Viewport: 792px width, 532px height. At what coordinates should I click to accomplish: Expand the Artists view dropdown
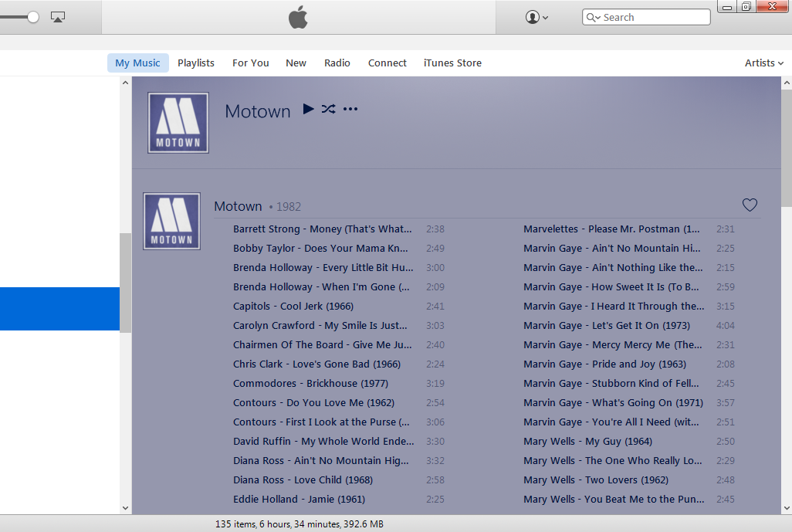[763, 63]
